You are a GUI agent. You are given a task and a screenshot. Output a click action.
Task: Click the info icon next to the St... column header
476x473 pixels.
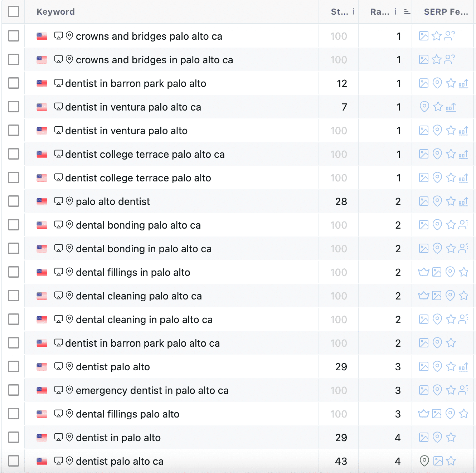point(354,12)
